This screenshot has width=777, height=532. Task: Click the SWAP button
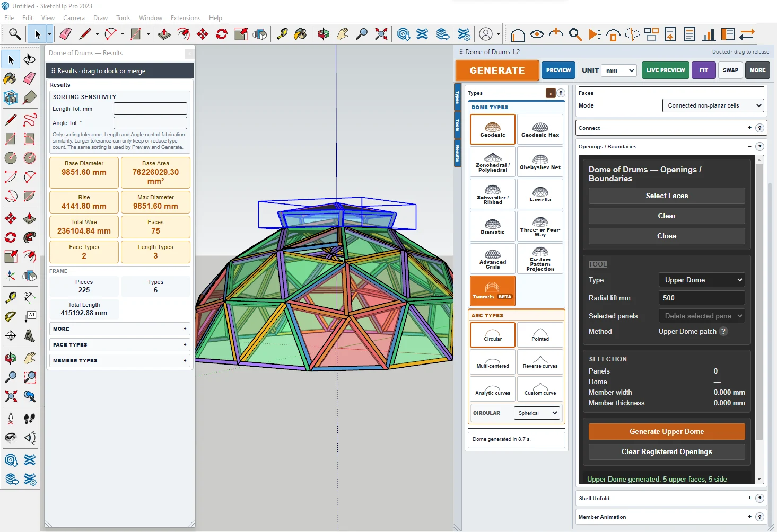click(730, 70)
